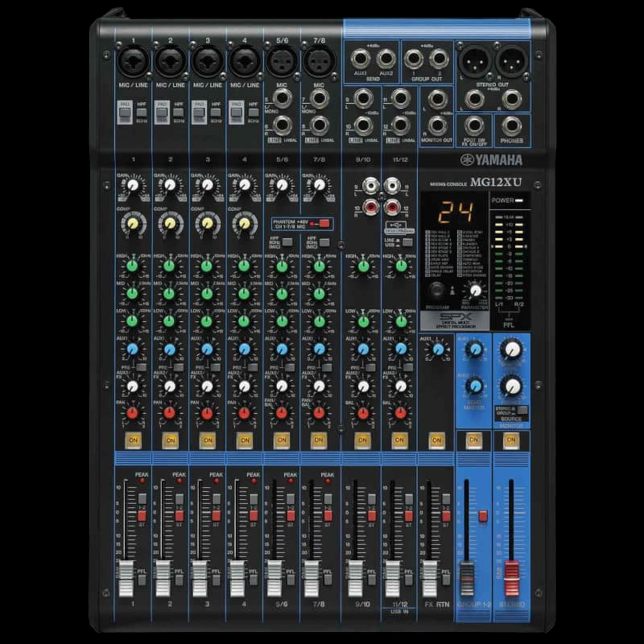Viewport: 644px width, 644px height.
Task: Toggle the LINE/USB switch on channel 11/12
Action: click(x=407, y=242)
